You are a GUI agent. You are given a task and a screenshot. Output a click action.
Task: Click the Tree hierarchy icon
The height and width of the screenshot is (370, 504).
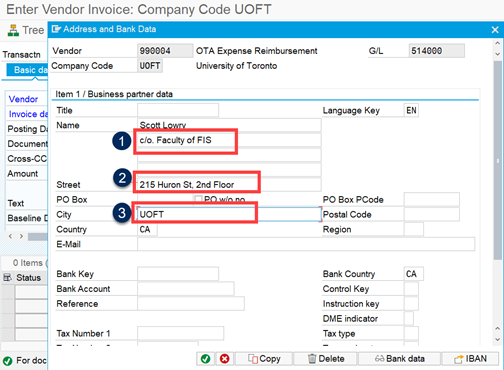[x=13, y=30]
